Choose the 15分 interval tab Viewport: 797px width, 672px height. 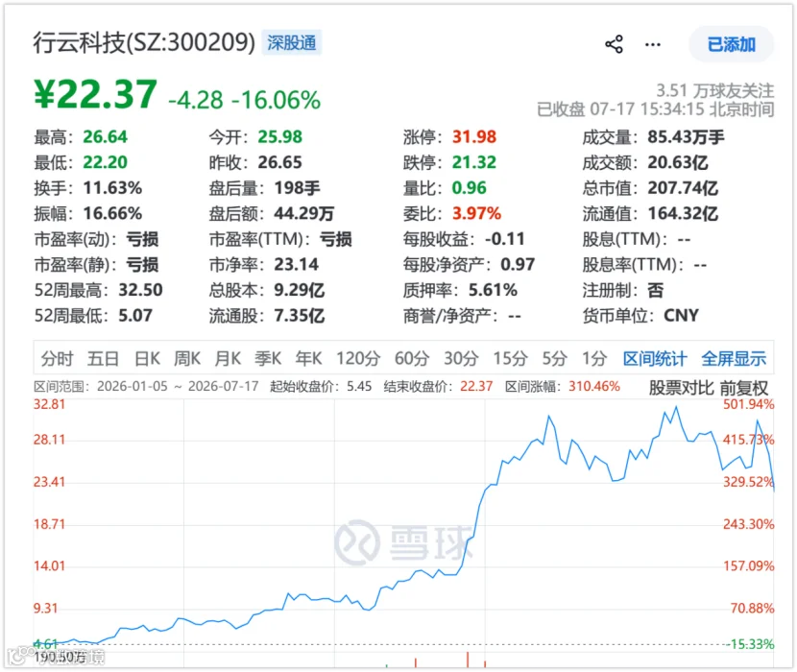(x=510, y=358)
